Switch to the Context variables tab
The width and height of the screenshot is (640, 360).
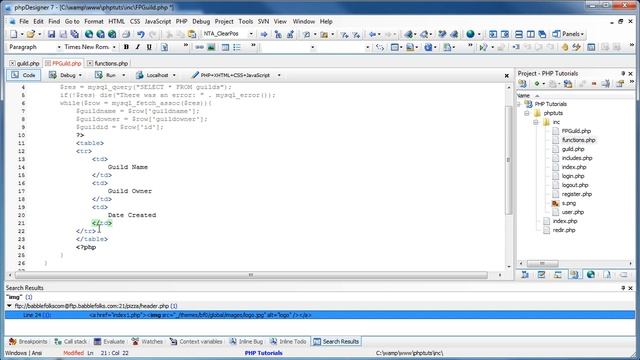196,342
